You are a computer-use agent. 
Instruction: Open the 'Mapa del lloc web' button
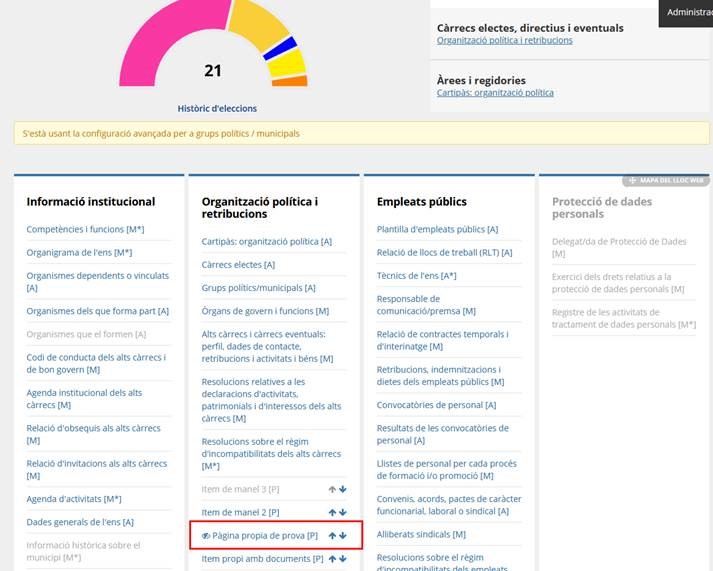click(x=665, y=181)
